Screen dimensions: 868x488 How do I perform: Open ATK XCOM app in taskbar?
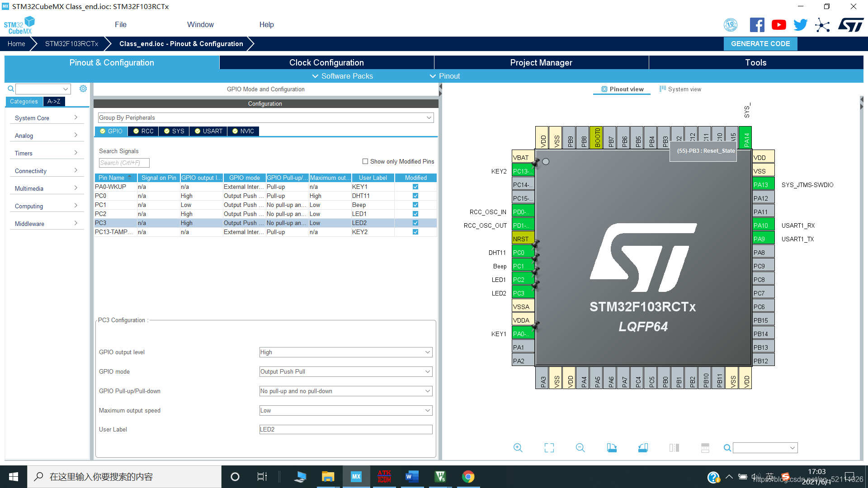click(384, 477)
